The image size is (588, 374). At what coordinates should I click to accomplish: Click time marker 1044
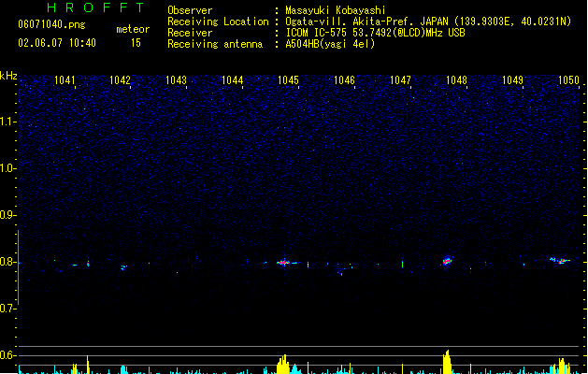point(232,80)
